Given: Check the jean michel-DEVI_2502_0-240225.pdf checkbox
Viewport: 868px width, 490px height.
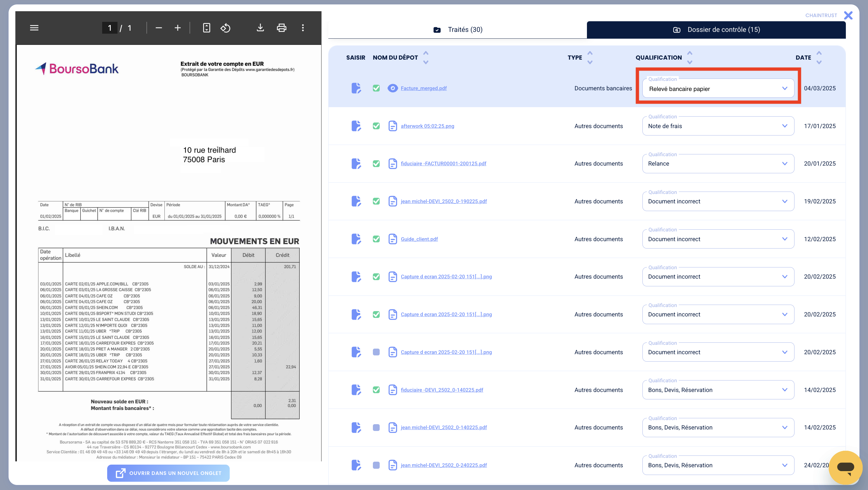Looking at the screenshot, I should [376, 465].
